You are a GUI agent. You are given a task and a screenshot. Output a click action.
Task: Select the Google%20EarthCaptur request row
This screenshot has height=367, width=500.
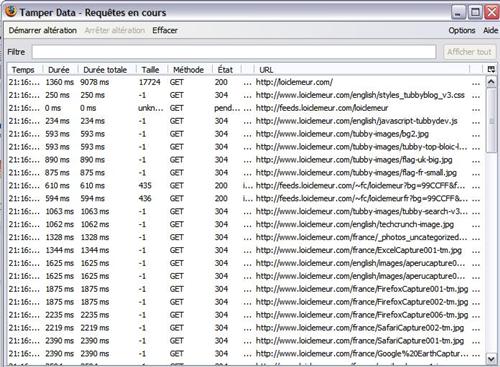[245, 354]
